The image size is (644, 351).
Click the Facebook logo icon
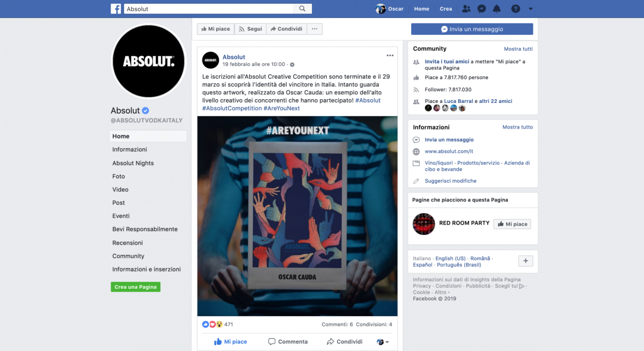pos(115,9)
